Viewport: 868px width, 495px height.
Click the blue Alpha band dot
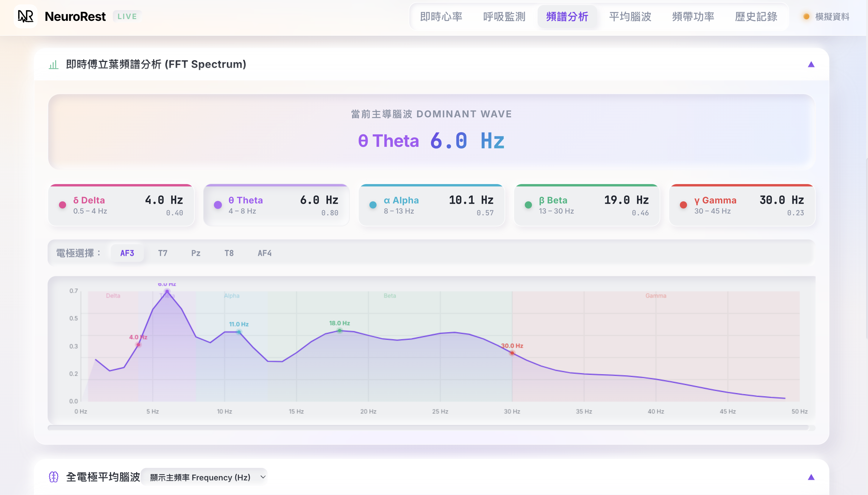click(373, 205)
